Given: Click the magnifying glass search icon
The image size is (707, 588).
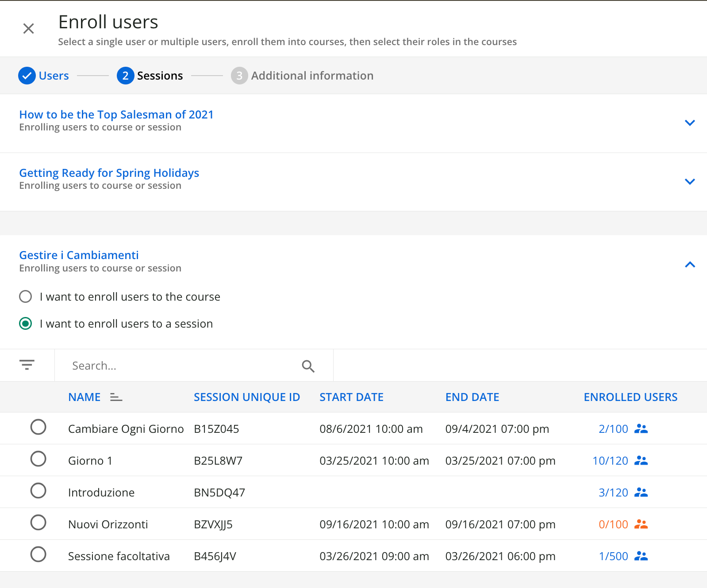Looking at the screenshot, I should coord(308,366).
